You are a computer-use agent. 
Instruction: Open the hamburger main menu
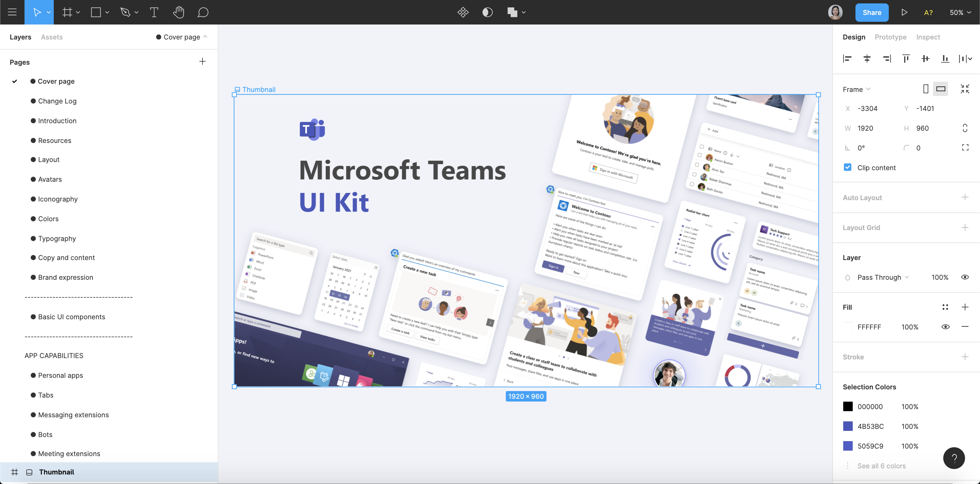(12, 12)
